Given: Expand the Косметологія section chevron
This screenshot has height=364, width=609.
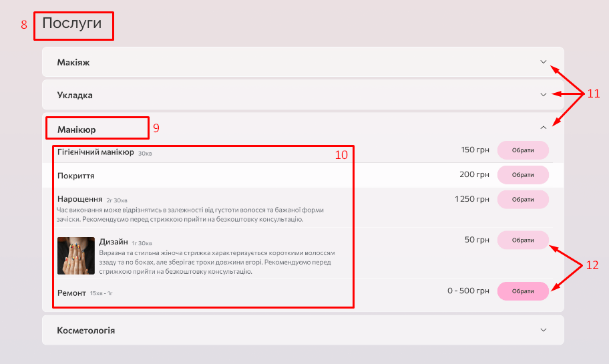Looking at the screenshot, I should (543, 330).
